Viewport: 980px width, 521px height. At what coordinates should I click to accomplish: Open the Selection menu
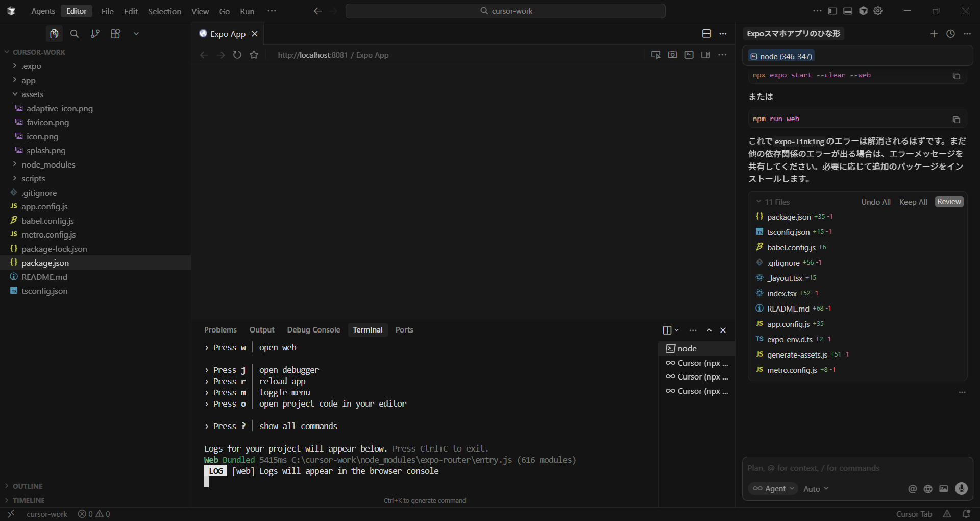[164, 11]
